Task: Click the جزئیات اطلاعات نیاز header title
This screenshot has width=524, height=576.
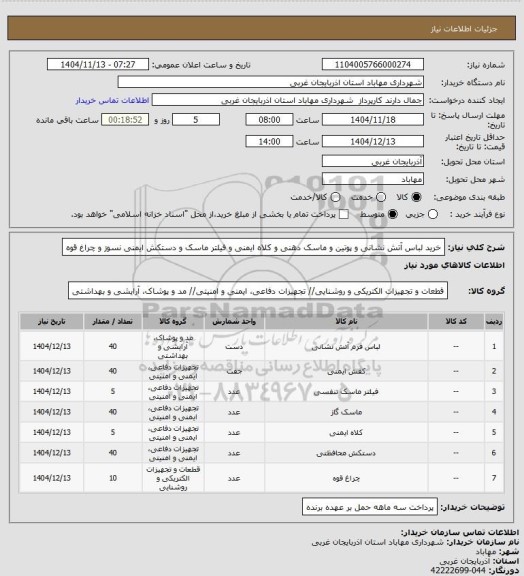Action: click(464, 29)
